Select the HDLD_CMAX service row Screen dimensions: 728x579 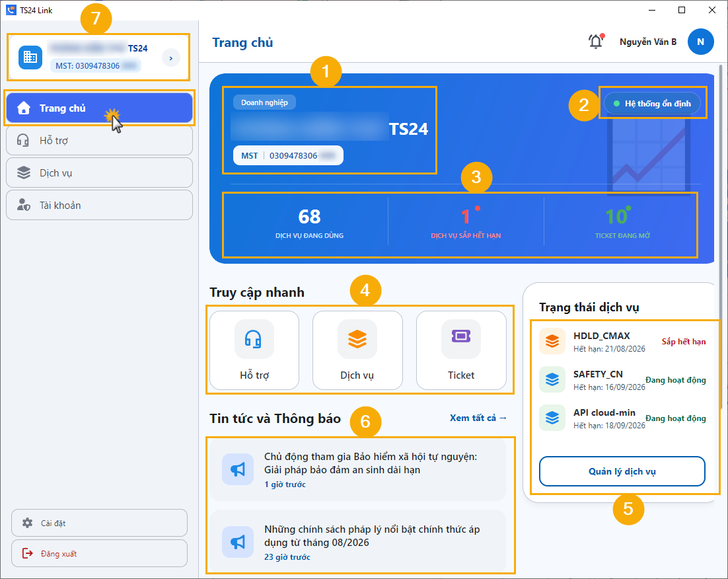tap(622, 342)
